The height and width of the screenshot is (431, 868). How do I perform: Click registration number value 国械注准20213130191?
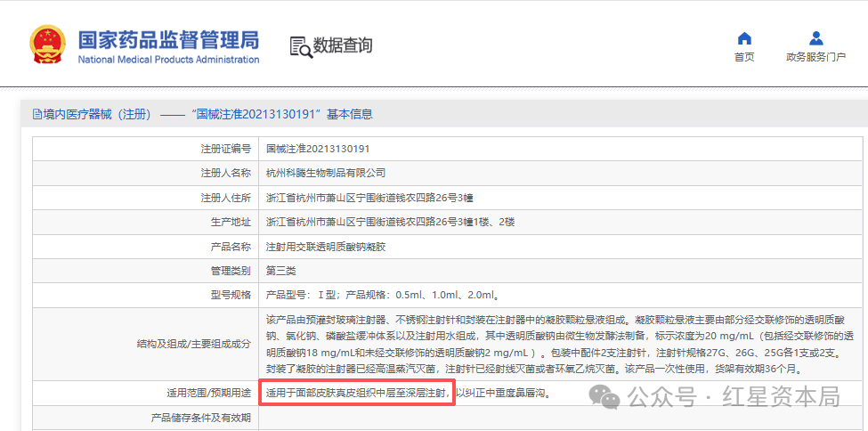tap(318, 149)
